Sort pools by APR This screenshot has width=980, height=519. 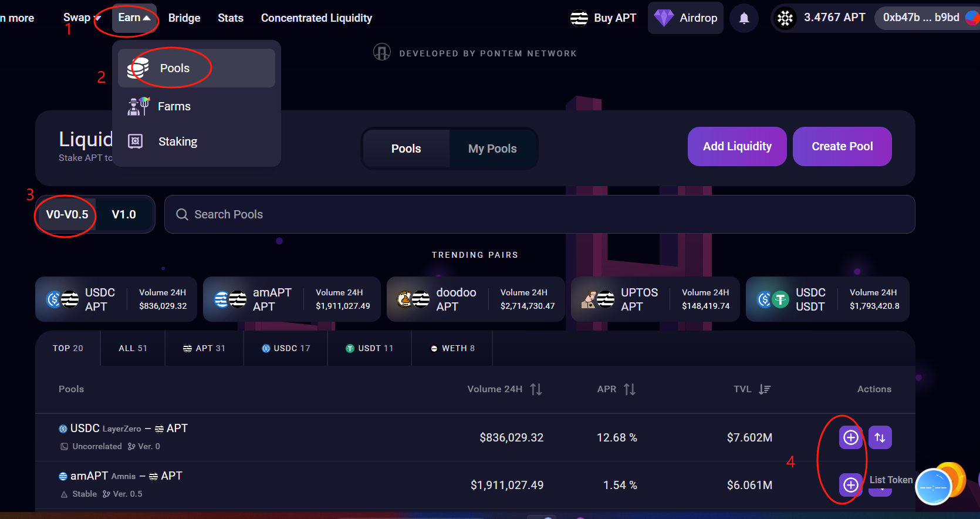[x=630, y=389]
